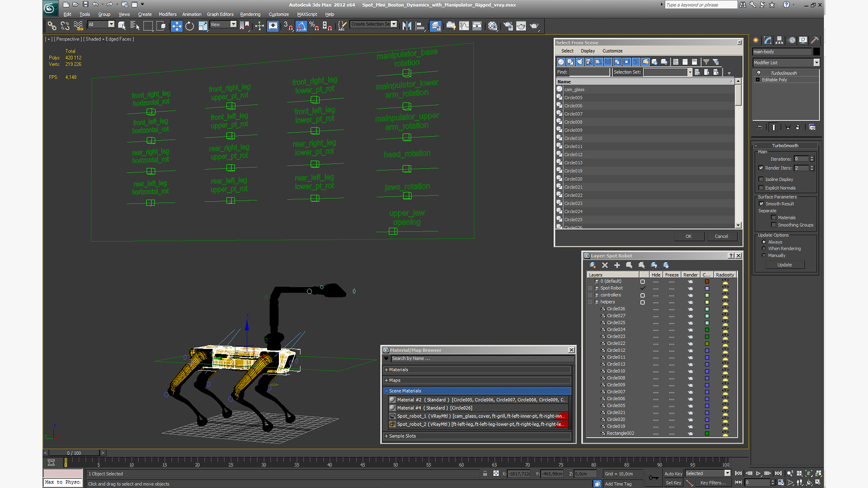Open the Material Editor teapot icon
The height and width of the screenshot is (488, 868).
point(492,26)
